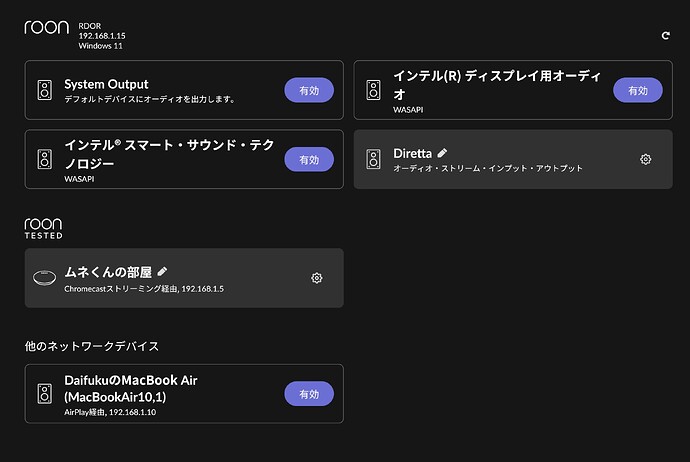Enable System Output with 有効 button
Viewport: 690px width, 462px height.
point(309,90)
